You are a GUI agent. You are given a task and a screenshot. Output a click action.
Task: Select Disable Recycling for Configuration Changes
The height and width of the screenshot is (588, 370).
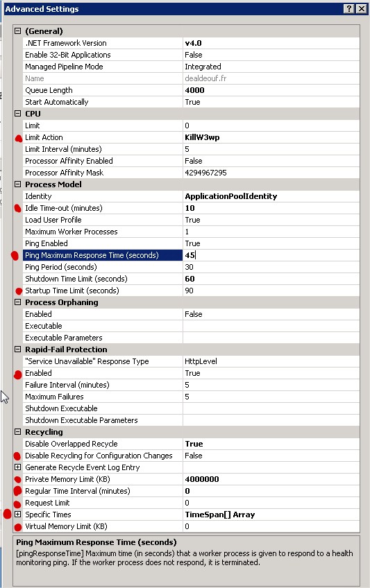(x=103, y=456)
